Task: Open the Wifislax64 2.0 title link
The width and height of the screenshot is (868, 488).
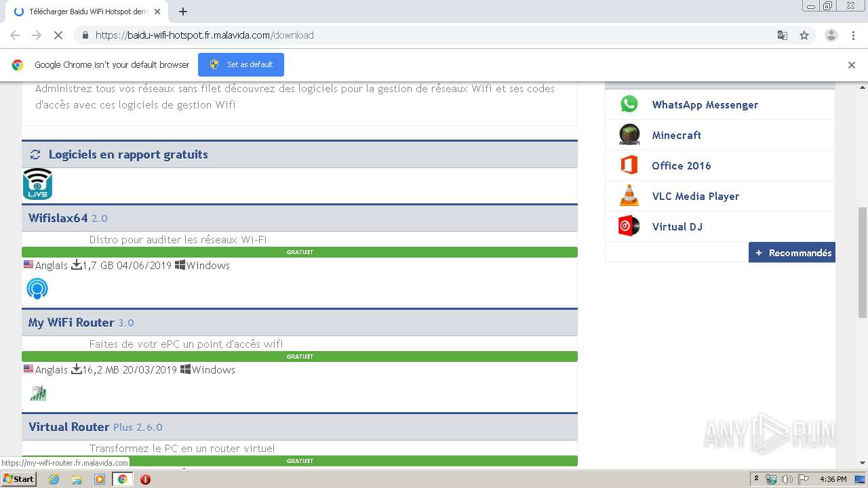Action: coord(68,218)
